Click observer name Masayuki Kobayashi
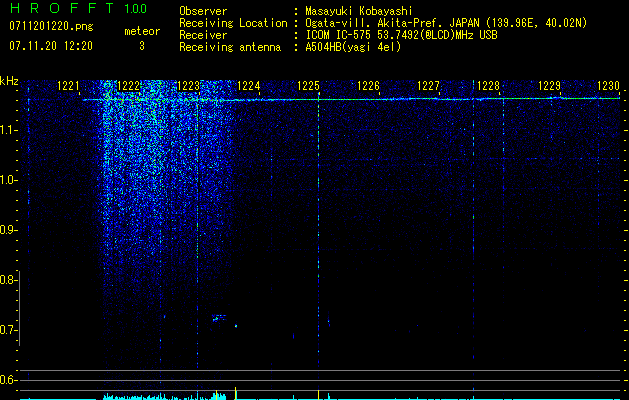The width and height of the screenshot is (629, 400). click(359, 11)
